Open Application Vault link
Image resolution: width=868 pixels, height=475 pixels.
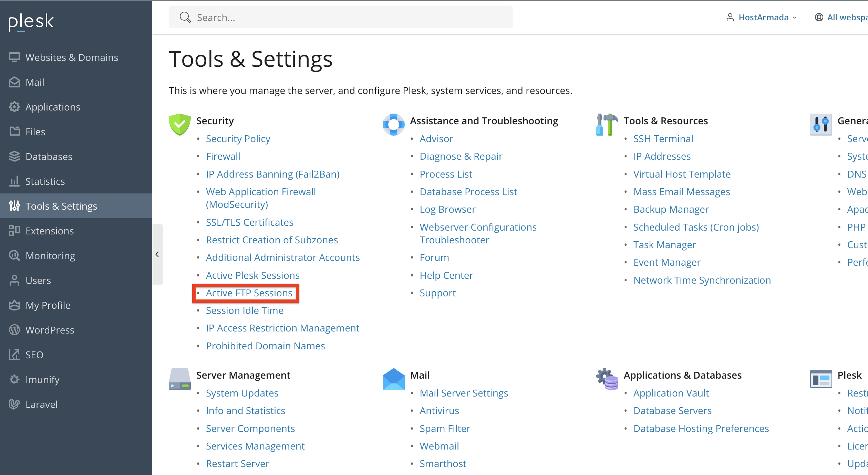coord(671,393)
